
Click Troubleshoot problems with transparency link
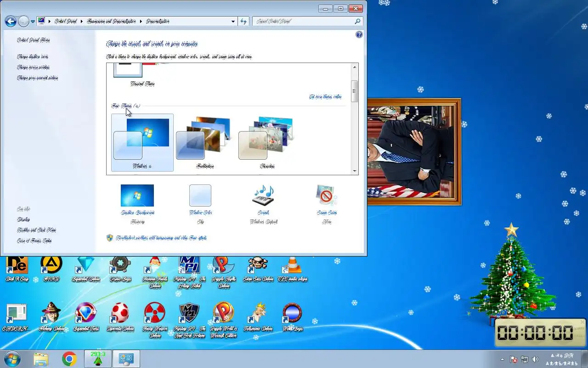pos(161,238)
